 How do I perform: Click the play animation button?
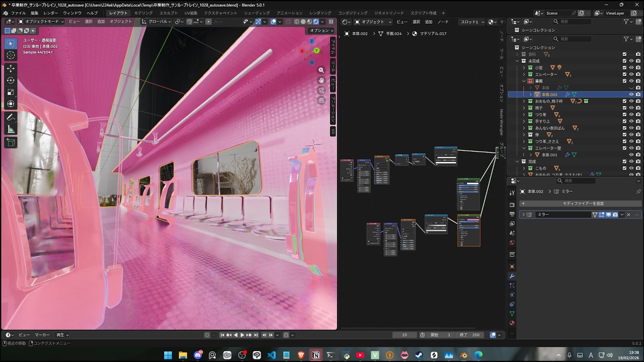tap(242, 335)
